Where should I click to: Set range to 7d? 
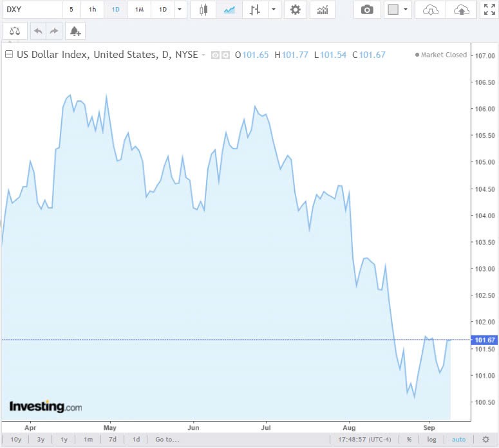pos(112,440)
